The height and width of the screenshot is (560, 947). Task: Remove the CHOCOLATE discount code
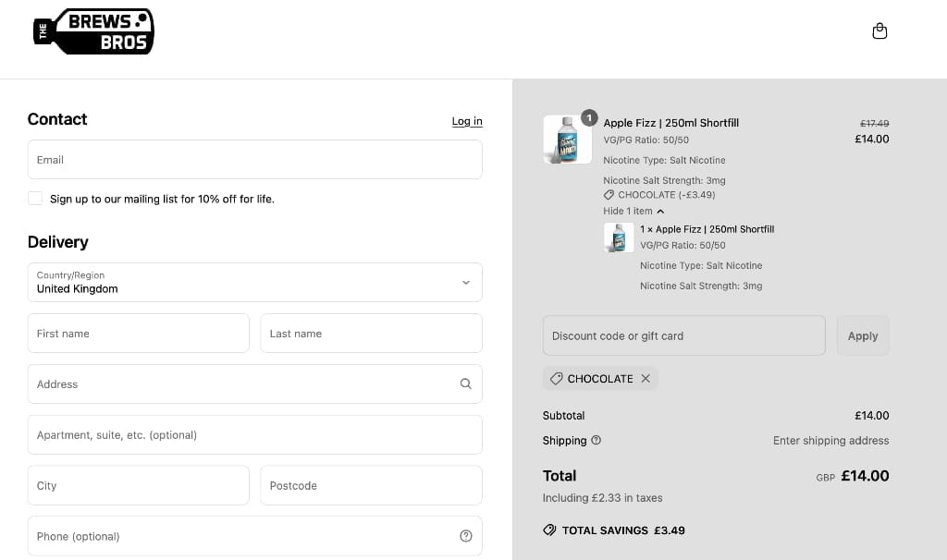pyautogui.click(x=646, y=378)
